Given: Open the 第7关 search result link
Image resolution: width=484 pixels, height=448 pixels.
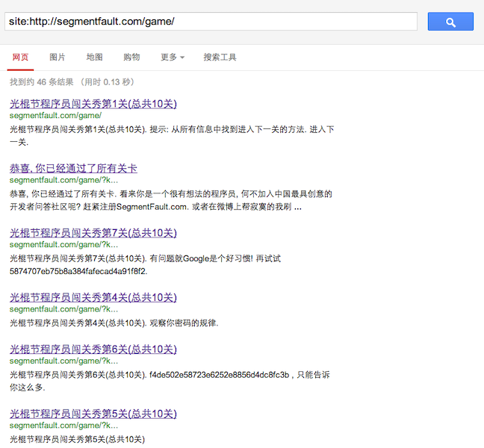Looking at the screenshot, I should (93, 233).
